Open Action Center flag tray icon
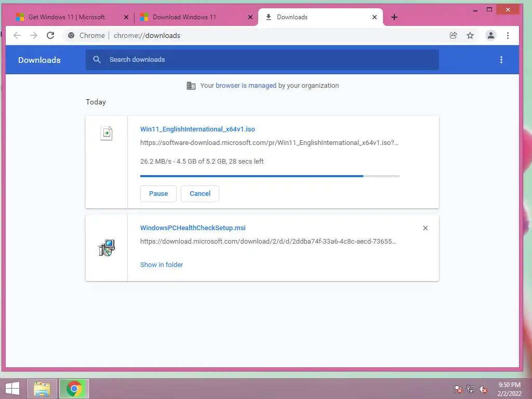Screen dimensions: 532x399 click(458, 389)
